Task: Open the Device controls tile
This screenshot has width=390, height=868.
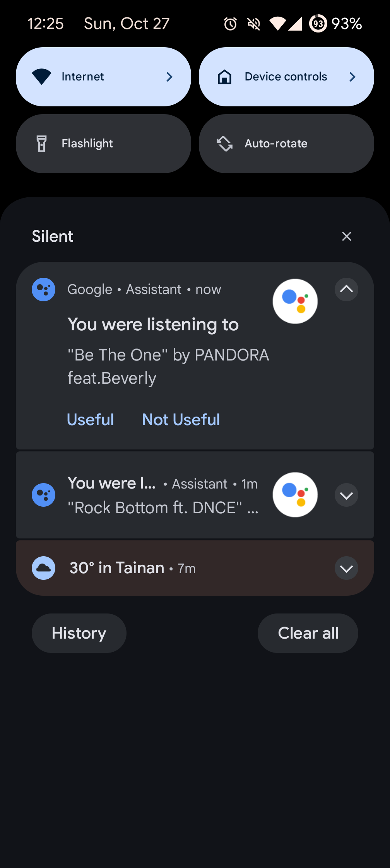Action: (x=286, y=77)
